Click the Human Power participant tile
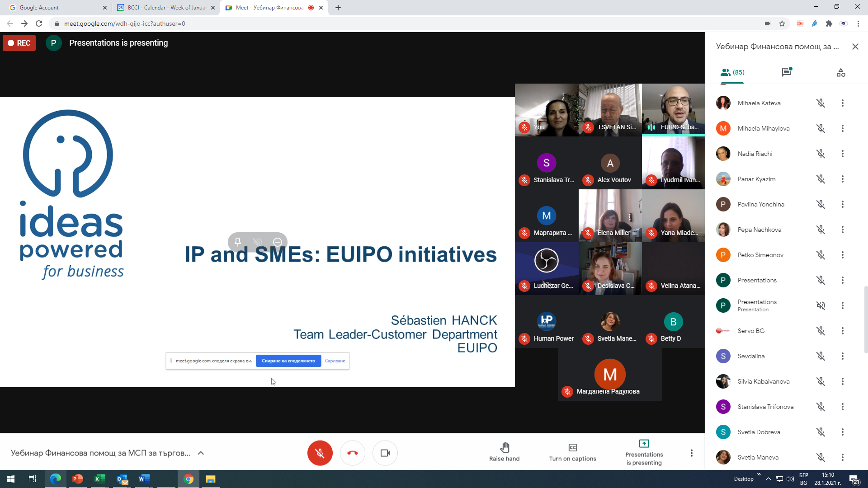 point(547,321)
